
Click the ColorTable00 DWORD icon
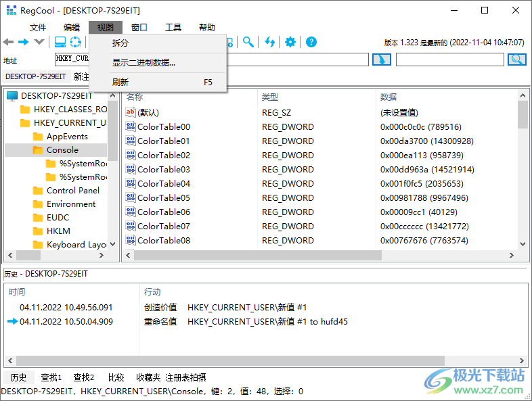click(x=130, y=126)
